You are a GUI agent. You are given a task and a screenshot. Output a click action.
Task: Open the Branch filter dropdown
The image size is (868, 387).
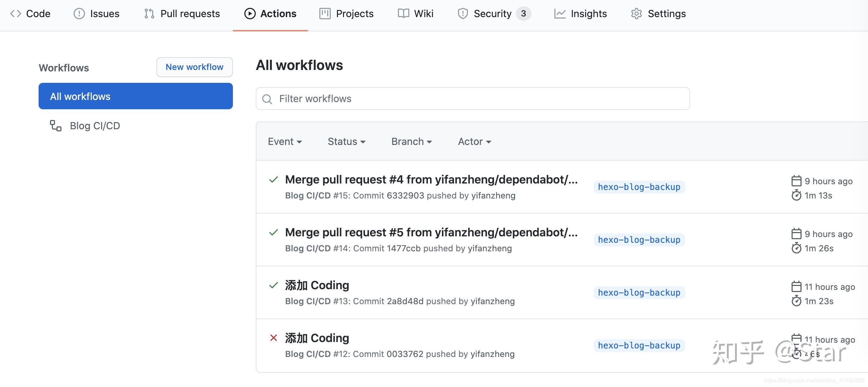click(411, 141)
